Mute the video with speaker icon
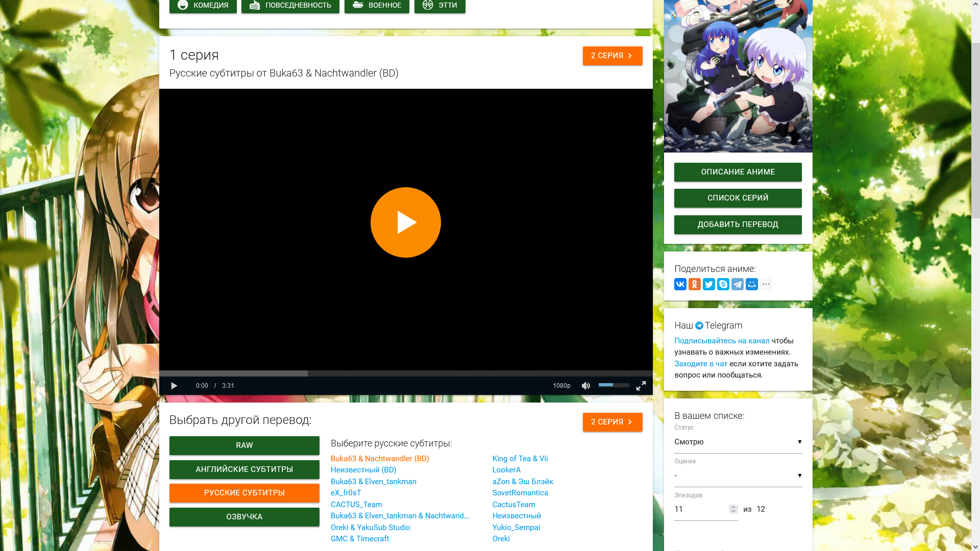980x551 pixels. tap(586, 386)
